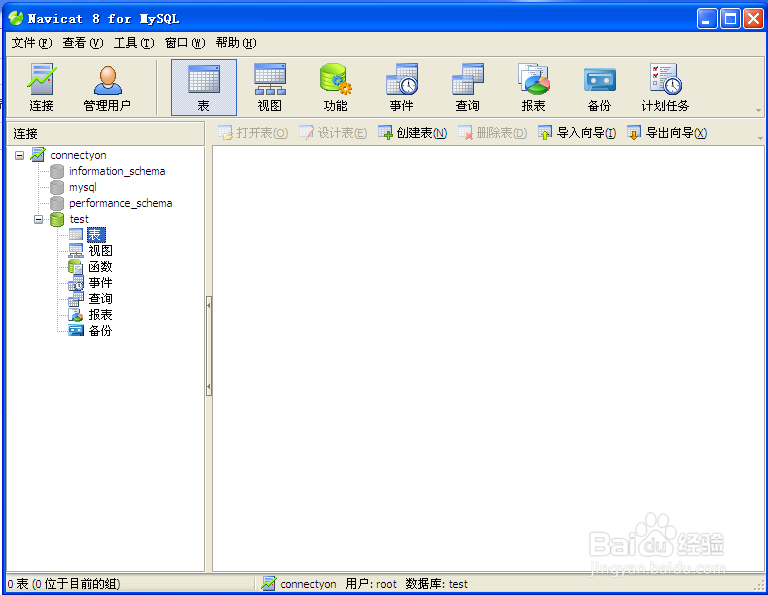This screenshot has height=595, width=768.
Task: Click the 连接 panel header
Action: (x=106, y=134)
